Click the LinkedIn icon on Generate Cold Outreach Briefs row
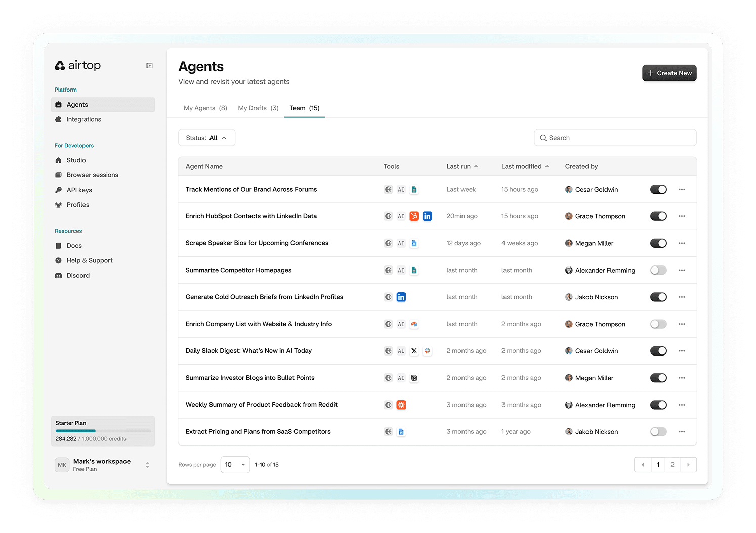 coord(401,297)
